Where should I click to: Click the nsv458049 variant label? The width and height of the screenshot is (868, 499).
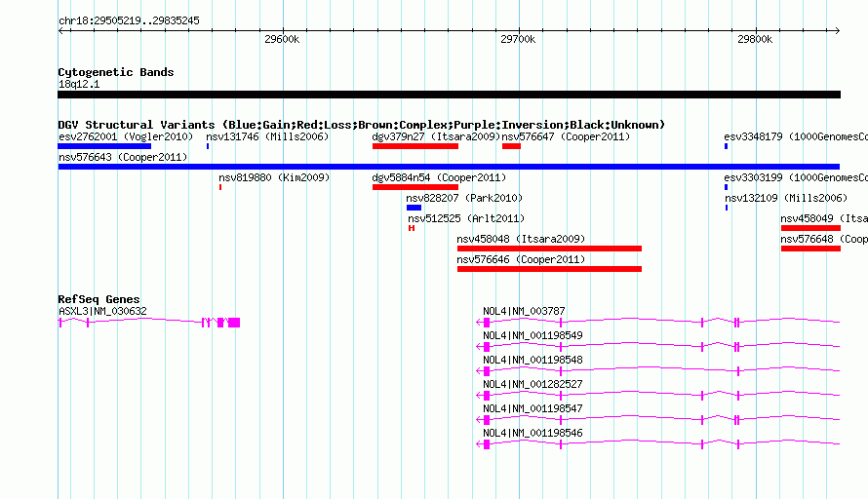tap(824, 218)
